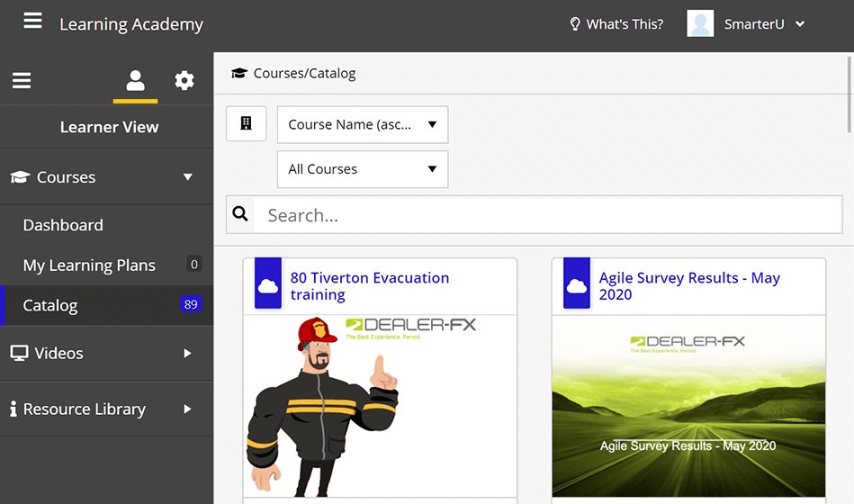
Task: Click the graduation cap Courses sidebar icon
Action: [x=20, y=177]
